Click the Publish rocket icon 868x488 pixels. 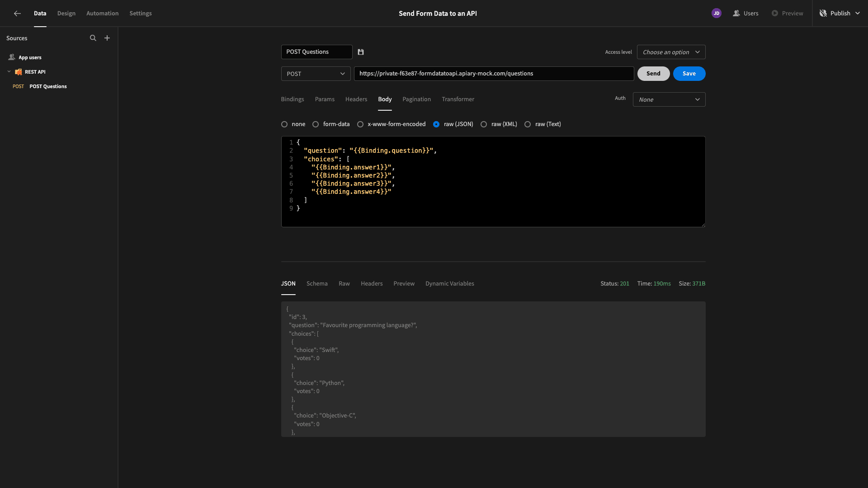(823, 14)
